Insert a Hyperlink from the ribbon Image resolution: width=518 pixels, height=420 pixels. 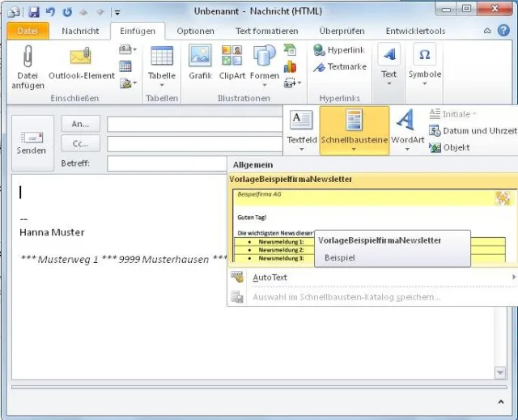coord(339,50)
